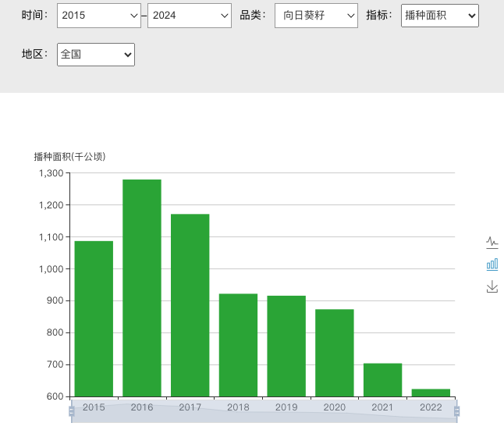Viewport: 504px width, 430px height.
Task: Select the 2019 bar in chart
Action: (286, 346)
